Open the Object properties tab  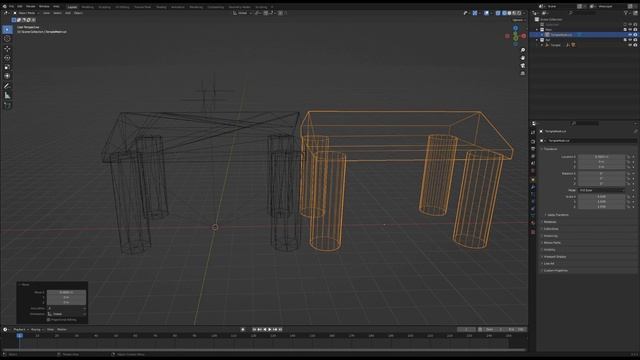(533, 180)
